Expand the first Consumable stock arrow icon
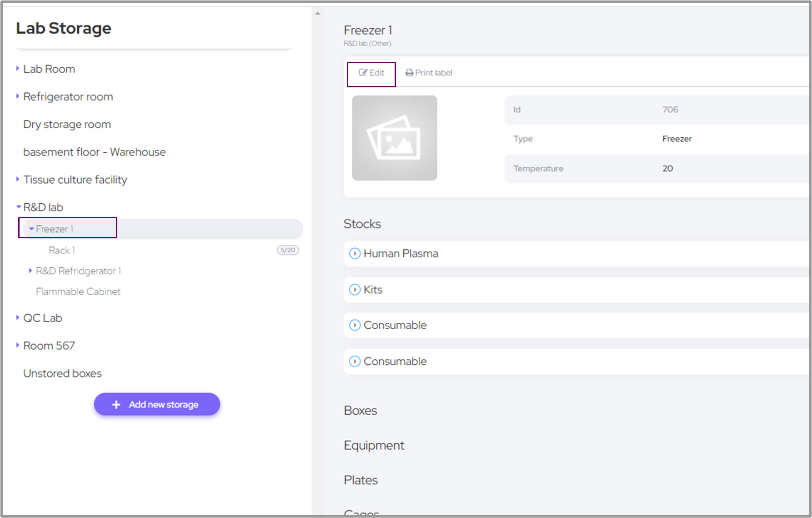The image size is (812, 518). [355, 325]
